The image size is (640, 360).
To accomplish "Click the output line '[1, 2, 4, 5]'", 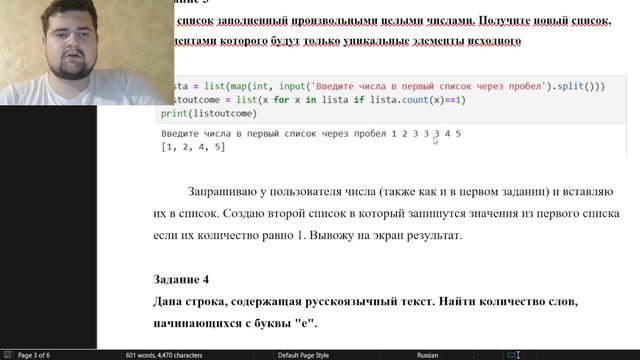I will pyautogui.click(x=193, y=147).
